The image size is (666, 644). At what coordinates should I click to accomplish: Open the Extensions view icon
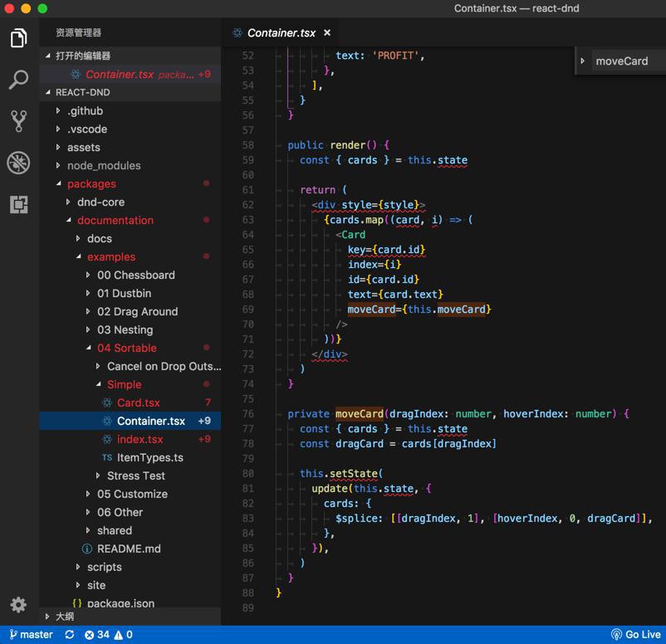click(x=18, y=204)
